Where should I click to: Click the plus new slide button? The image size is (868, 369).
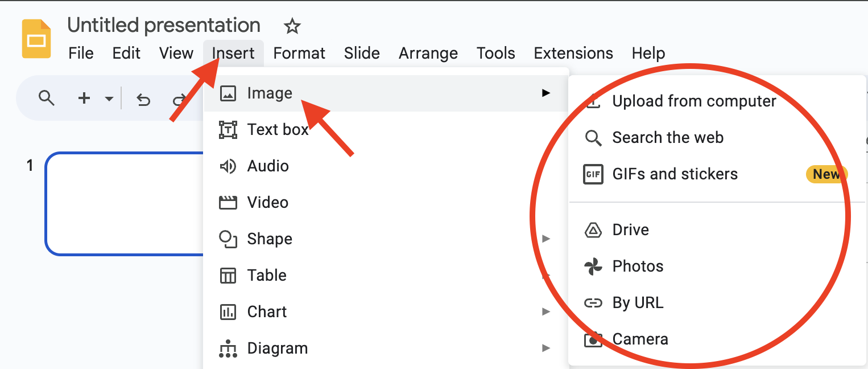(x=84, y=99)
